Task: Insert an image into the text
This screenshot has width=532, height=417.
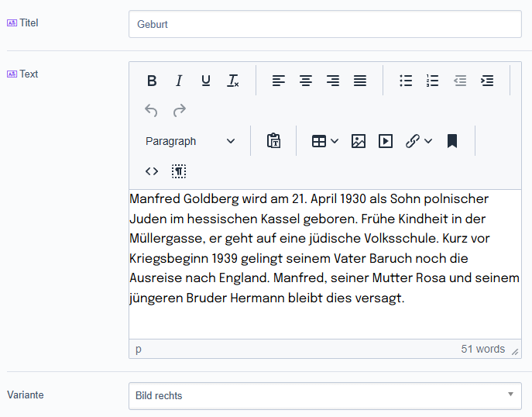Action: [358, 141]
